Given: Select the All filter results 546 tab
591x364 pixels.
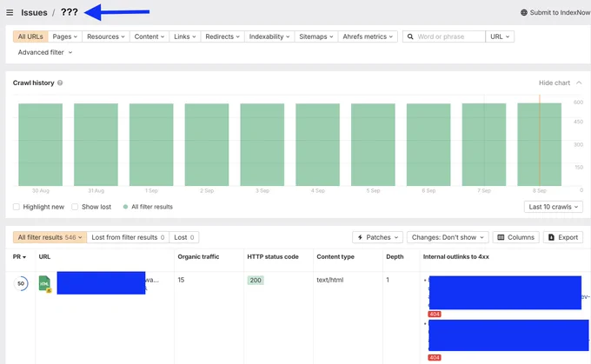Looking at the screenshot, I should [x=50, y=237].
